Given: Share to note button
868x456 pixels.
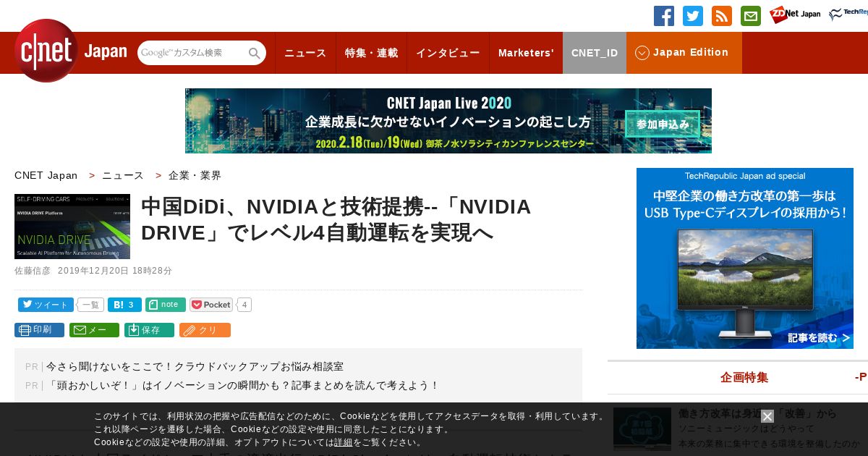Looking at the screenshot, I should 166,305.
